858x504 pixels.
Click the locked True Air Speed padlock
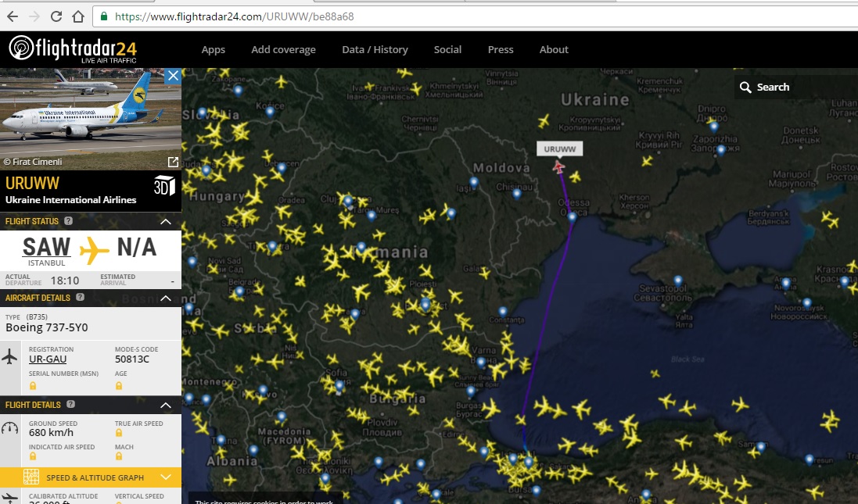[x=119, y=434]
